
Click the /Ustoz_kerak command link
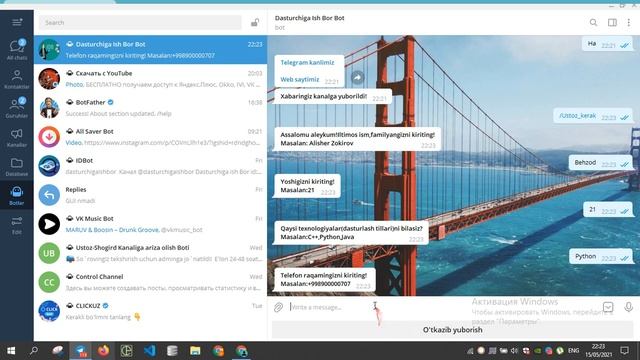[x=577, y=116]
